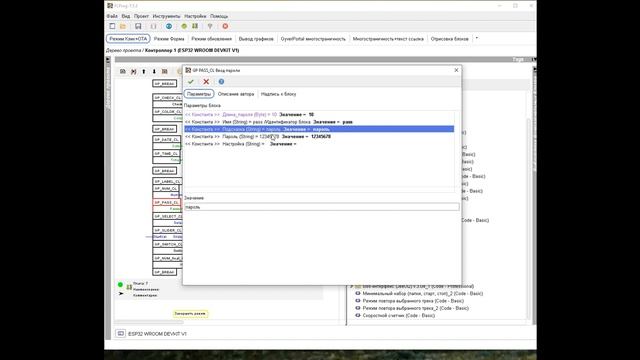Collapse the left project tree sidebar
640x360 pixels.
coord(108,60)
